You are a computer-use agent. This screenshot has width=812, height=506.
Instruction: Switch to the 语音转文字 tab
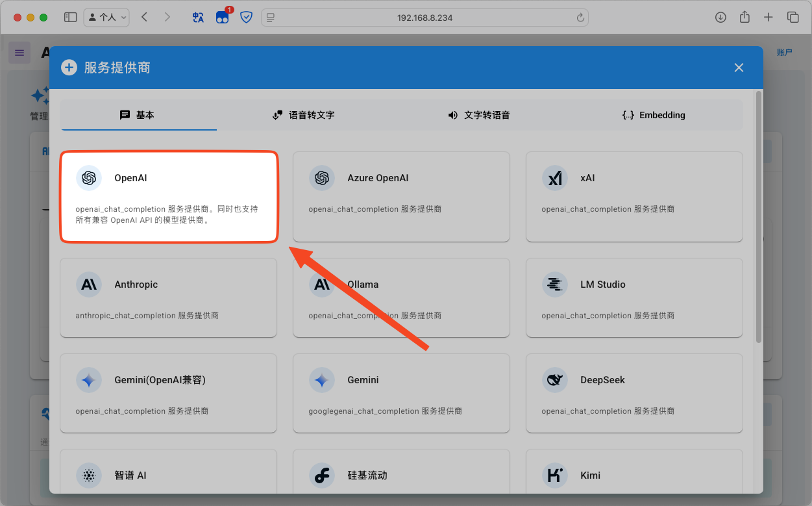coord(304,115)
